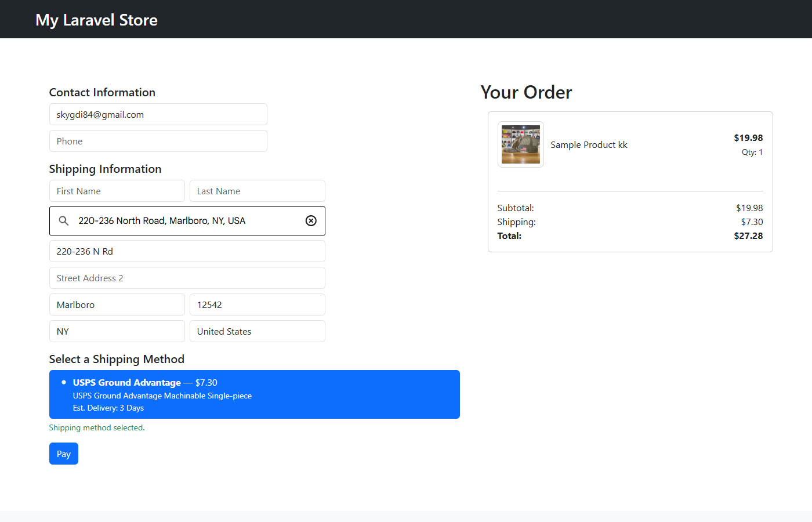
Task: Select the Last Name field
Action: click(x=257, y=191)
